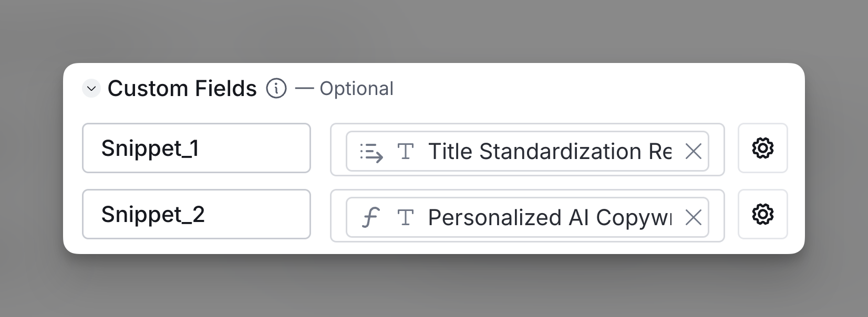Collapse the Custom Fields section chevron
Screen dimensions: 868x317
91,89
